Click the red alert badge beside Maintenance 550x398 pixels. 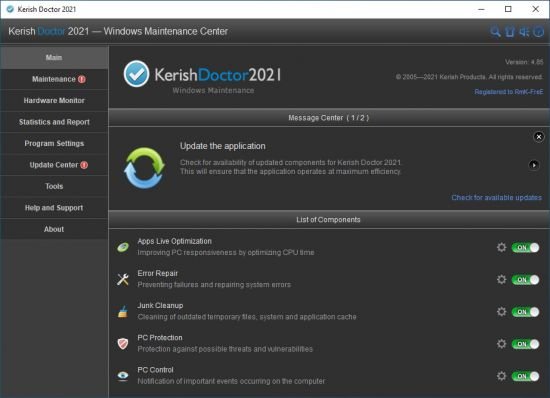pos(82,79)
